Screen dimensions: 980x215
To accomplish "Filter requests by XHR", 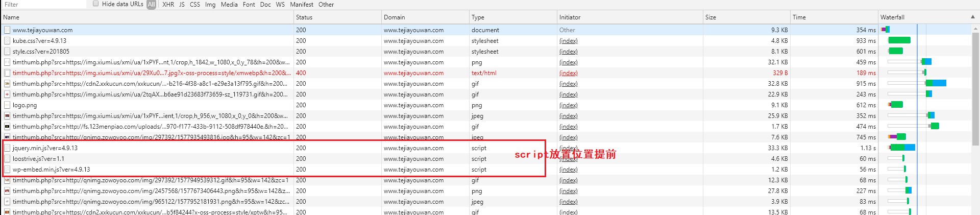I will pyautogui.click(x=168, y=5).
